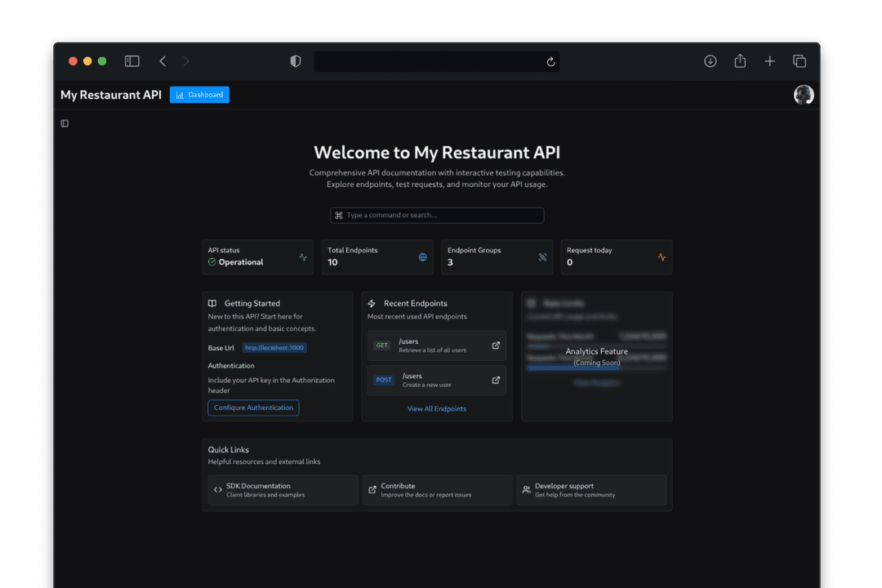Viewport: 882px width, 588px height.
Task: Click the Endpoint Groups icon
Action: (x=542, y=257)
